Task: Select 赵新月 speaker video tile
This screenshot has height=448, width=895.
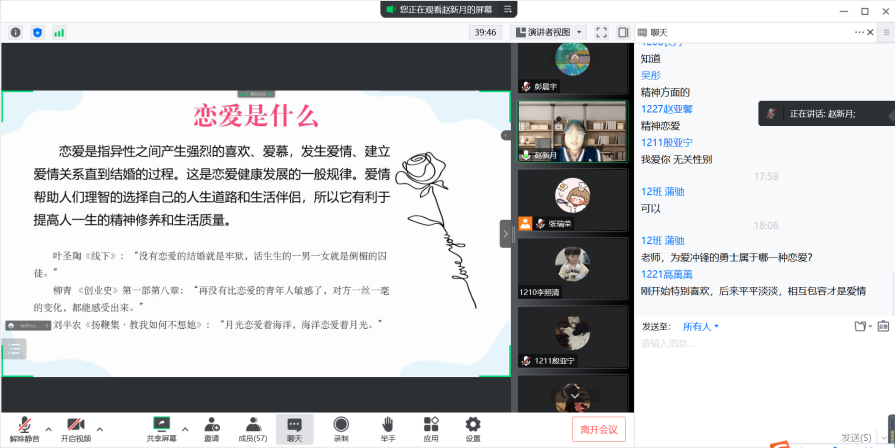Action: [573, 132]
